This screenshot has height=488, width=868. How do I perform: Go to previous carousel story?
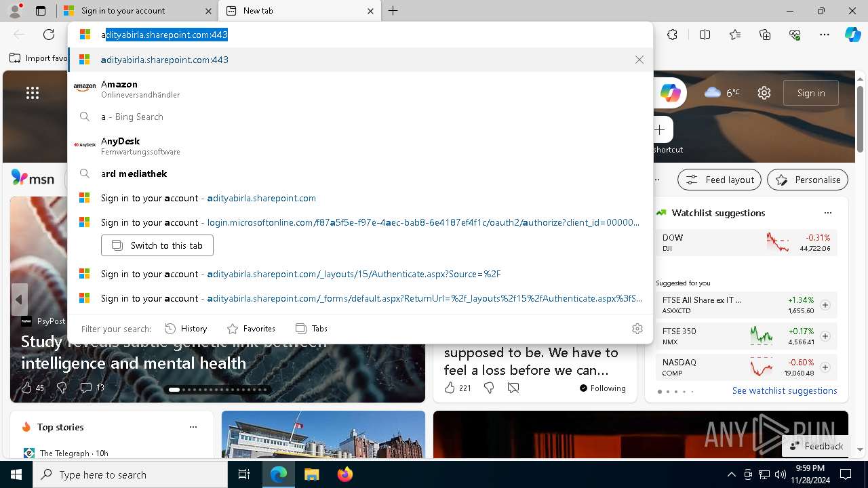(19, 299)
